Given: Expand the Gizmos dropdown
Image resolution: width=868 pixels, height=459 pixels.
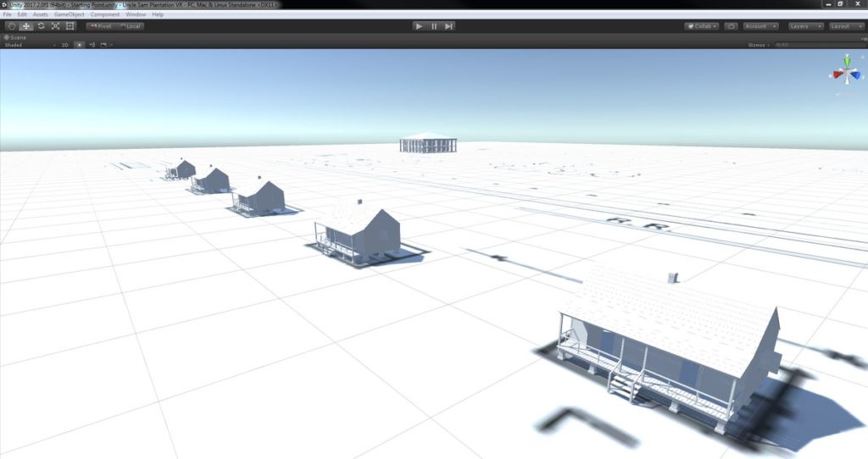Looking at the screenshot, I should (x=759, y=45).
